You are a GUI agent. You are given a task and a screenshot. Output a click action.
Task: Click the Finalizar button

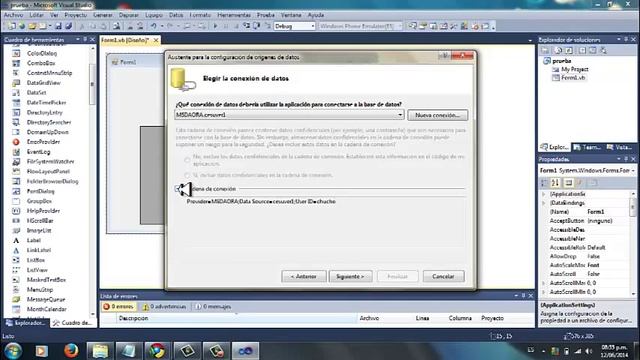[397, 276]
